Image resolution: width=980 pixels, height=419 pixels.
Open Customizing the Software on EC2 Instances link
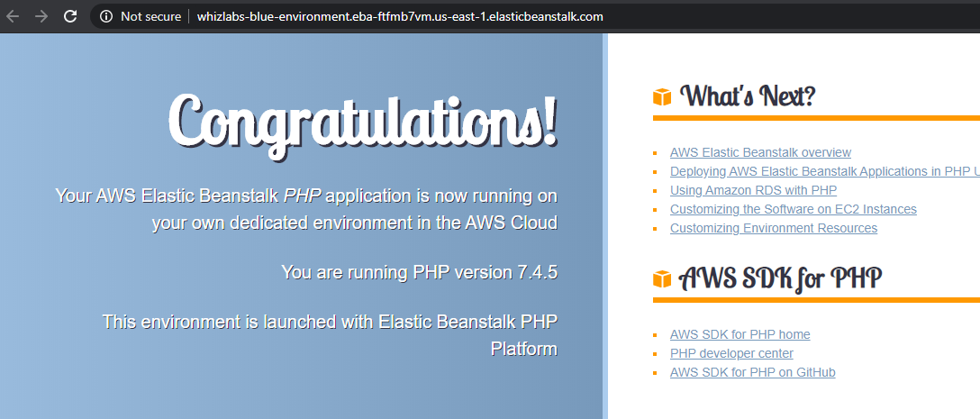tap(794, 209)
